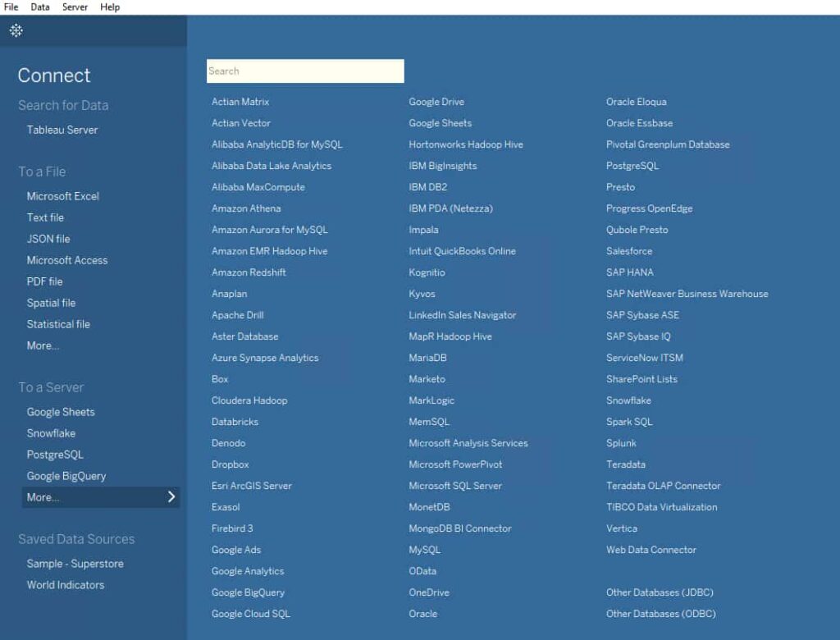
Task: Connect to MariaDB
Action: 427,358
